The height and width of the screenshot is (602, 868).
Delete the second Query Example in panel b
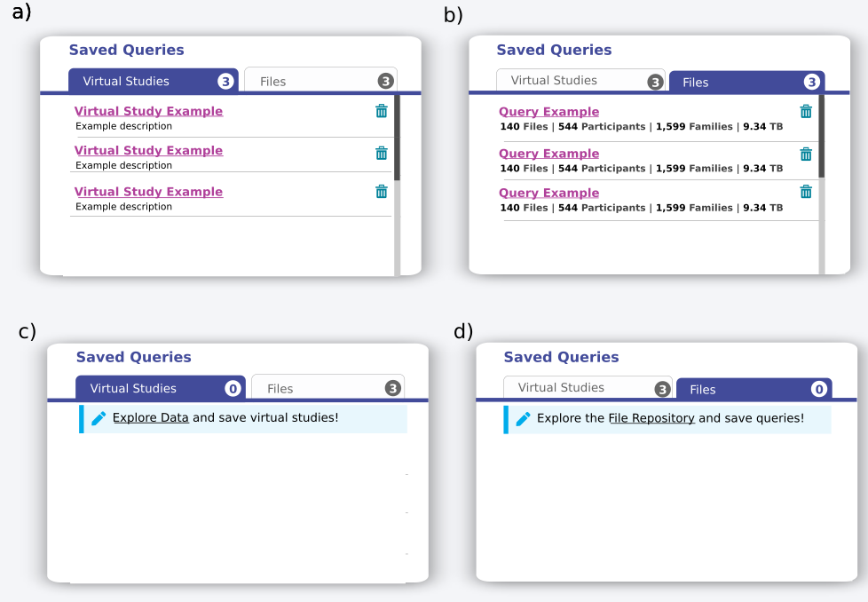coord(806,153)
